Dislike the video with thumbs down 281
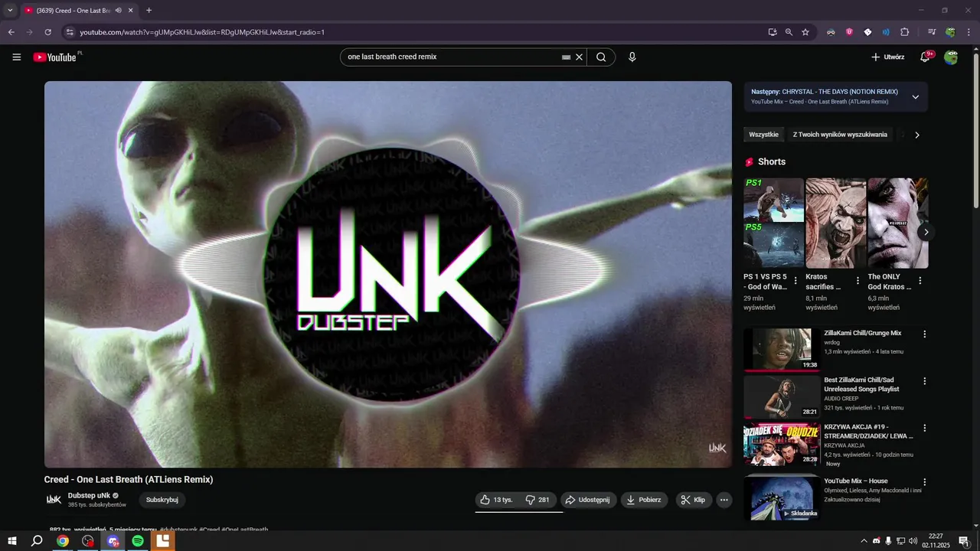The width and height of the screenshot is (980, 551). click(537, 500)
